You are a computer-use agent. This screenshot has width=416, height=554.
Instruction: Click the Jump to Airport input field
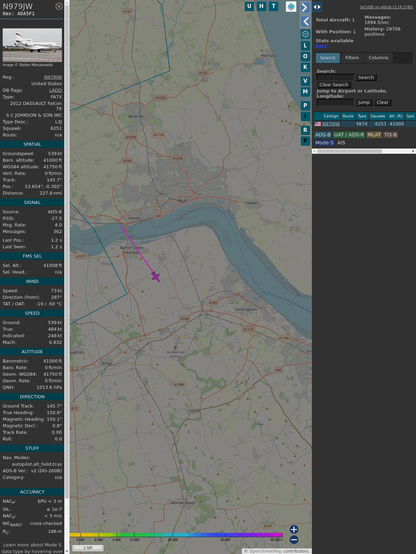(335, 102)
